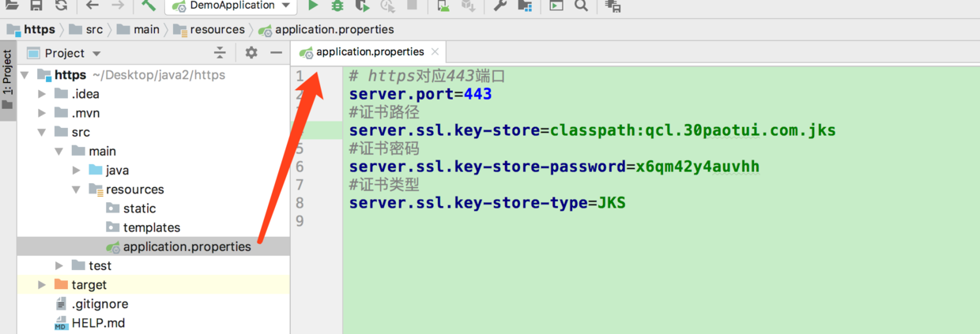
Task: Click the profiler run icon
Action: [x=387, y=6]
